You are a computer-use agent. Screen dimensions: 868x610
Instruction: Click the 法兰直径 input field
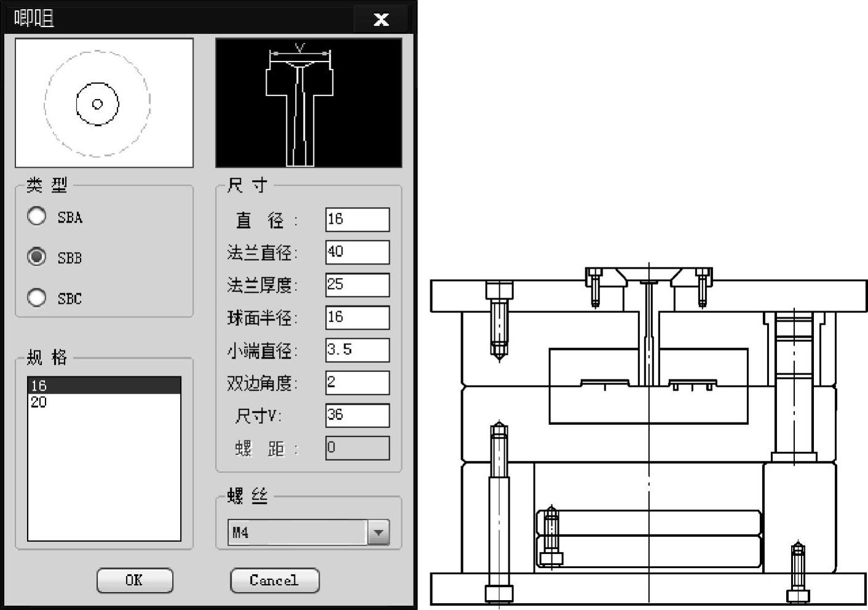coord(357,252)
